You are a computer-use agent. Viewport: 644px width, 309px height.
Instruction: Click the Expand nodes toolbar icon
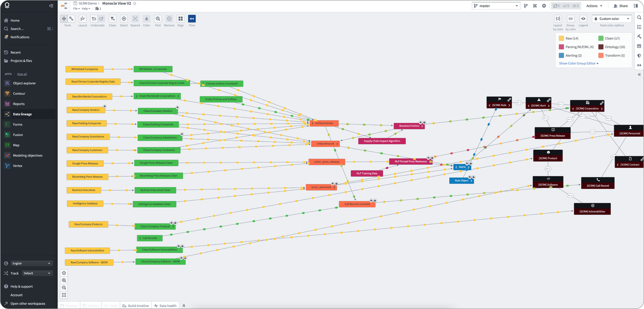tap(135, 19)
